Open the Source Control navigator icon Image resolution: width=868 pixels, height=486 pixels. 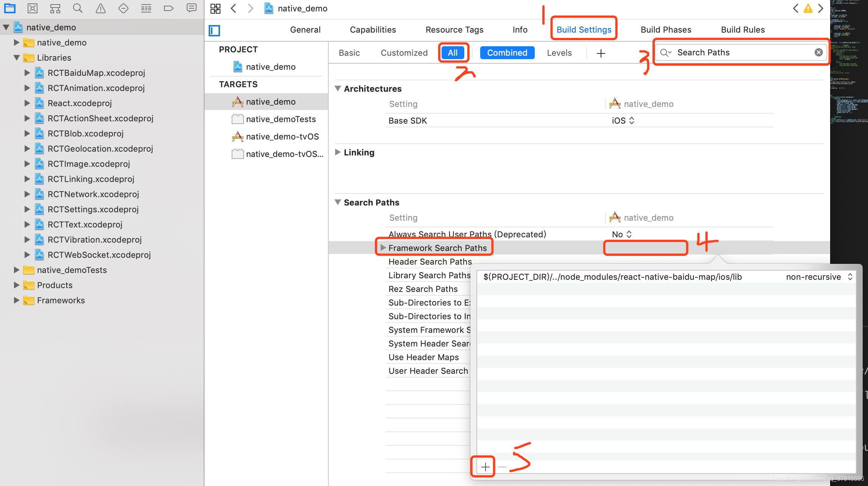tap(33, 8)
